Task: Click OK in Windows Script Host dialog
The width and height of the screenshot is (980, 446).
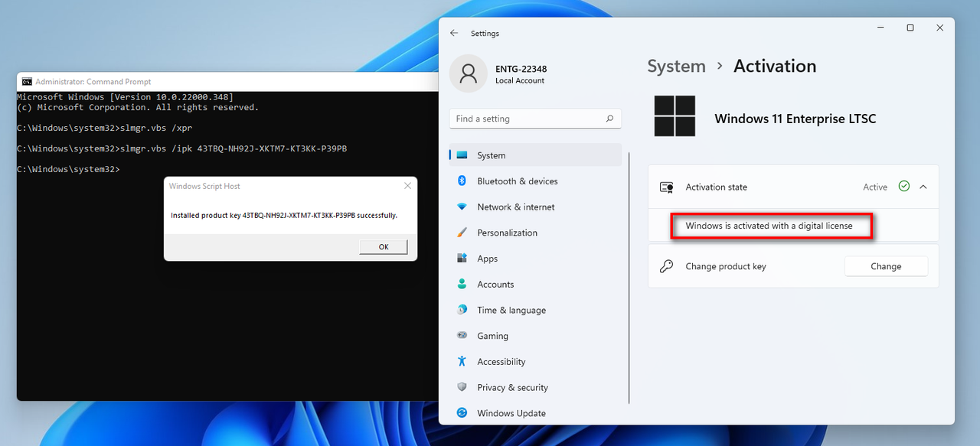Action: tap(384, 246)
